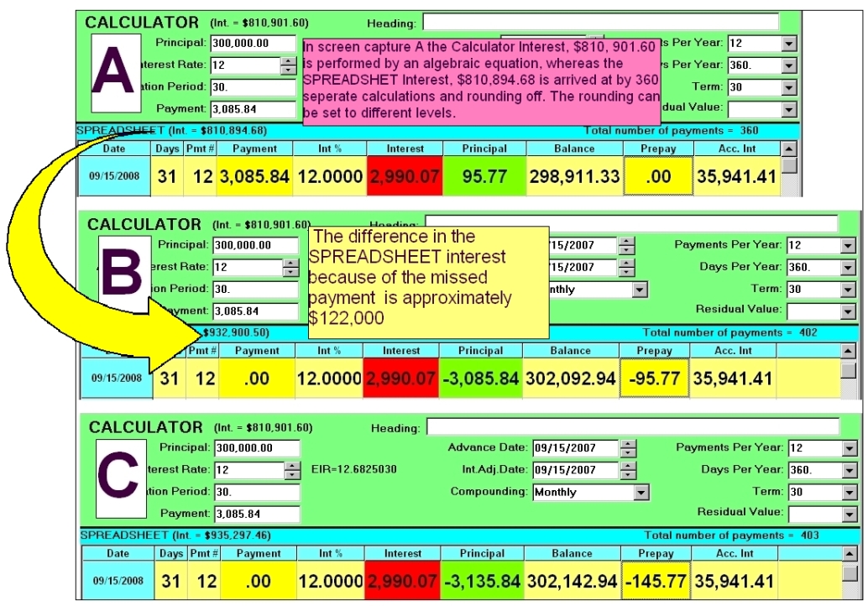
Task: Click the Heading field in panel A
Action: point(600,22)
